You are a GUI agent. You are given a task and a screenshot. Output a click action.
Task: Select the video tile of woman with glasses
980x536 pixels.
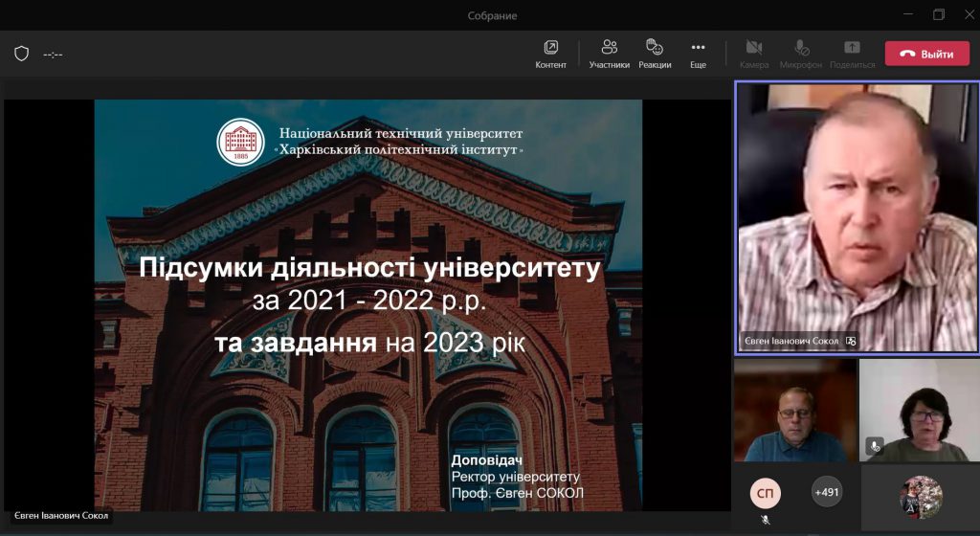[919, 410]
